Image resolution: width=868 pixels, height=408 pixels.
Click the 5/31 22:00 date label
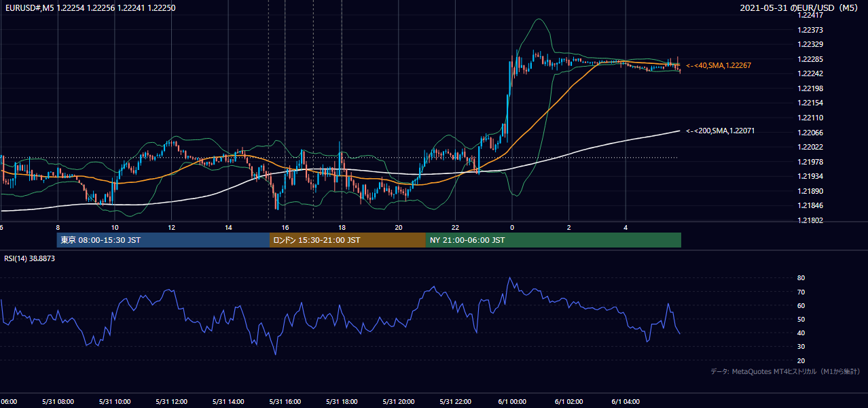click(x=455, y=402)
